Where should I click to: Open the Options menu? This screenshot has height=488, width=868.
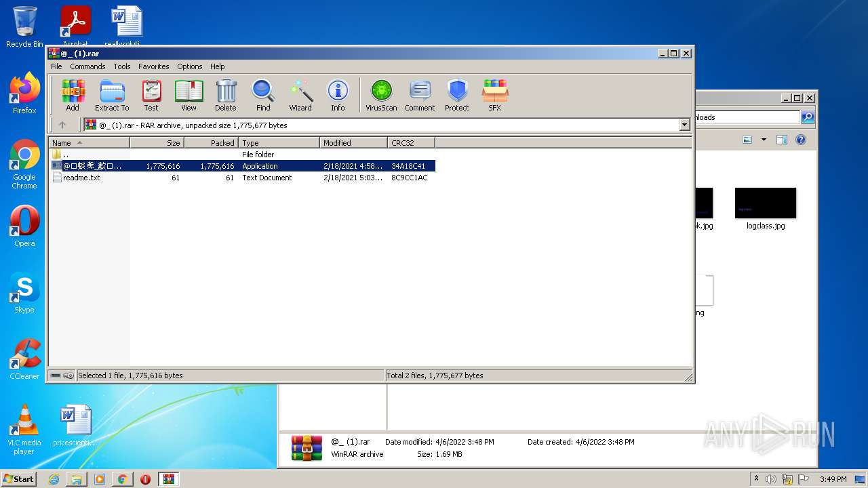[190, 66]
